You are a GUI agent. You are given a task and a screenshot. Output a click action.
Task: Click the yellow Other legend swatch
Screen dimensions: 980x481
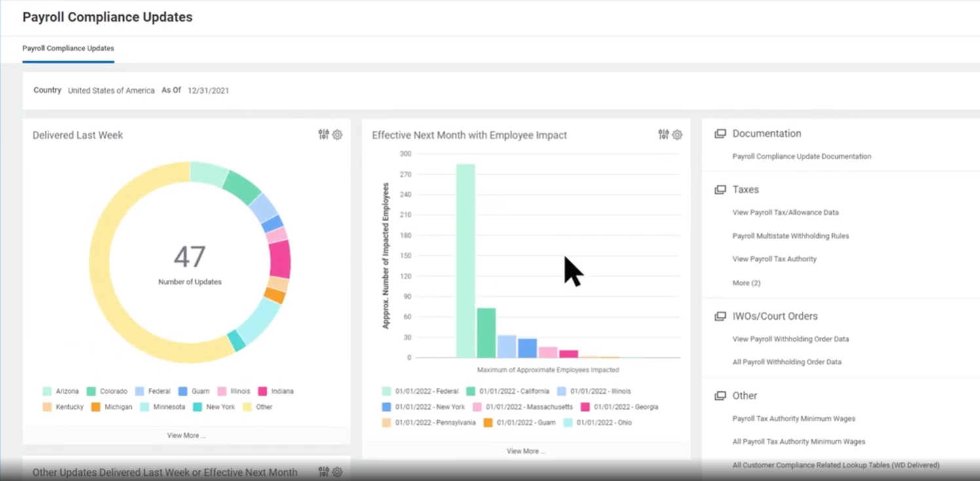247,407
